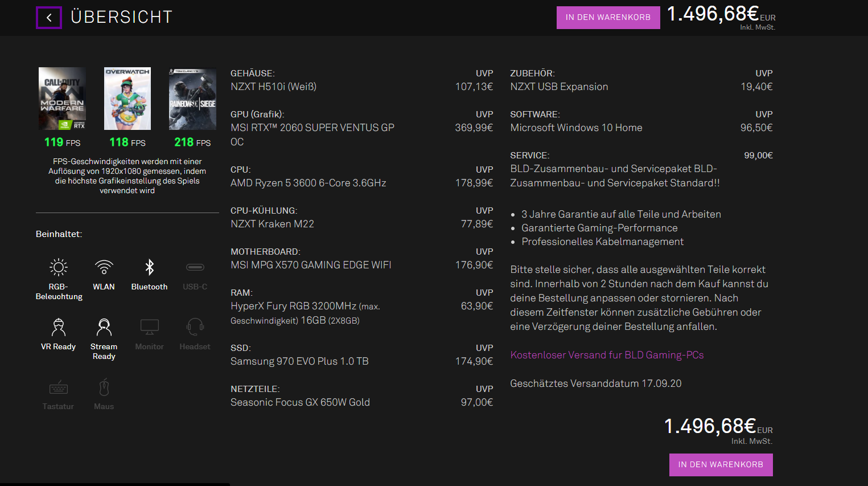Screen dimensions: 868x486
Task: Select the Overwatch game cover
Action: 127,99
